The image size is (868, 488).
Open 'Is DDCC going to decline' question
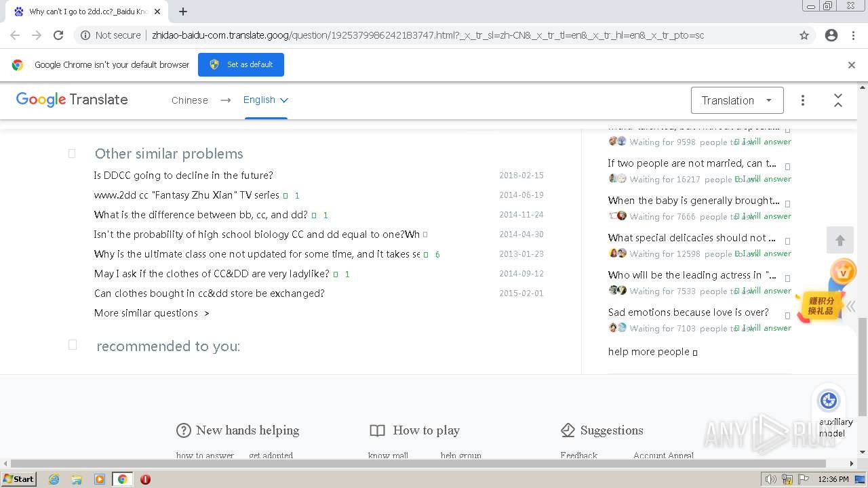click(183, 175)
